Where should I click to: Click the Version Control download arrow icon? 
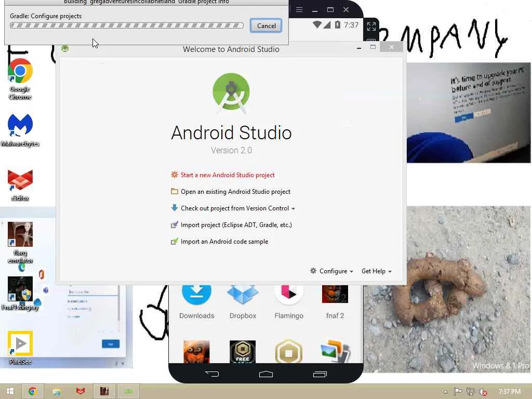coord(175,208)
